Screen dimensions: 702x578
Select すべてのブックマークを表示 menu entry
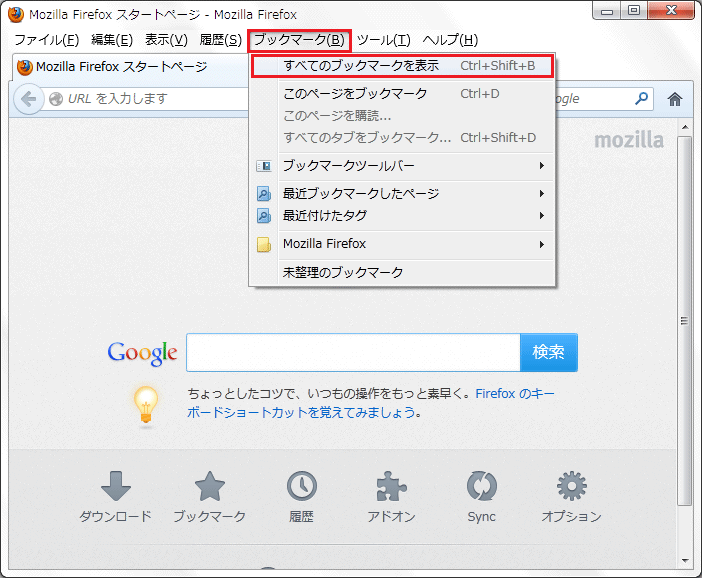click(402, 66)
